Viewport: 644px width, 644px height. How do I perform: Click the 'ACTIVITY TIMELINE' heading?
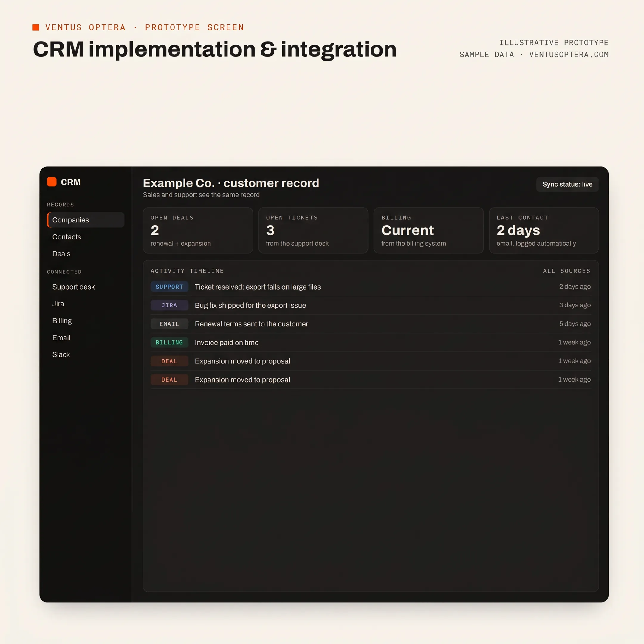coord(187,271)
